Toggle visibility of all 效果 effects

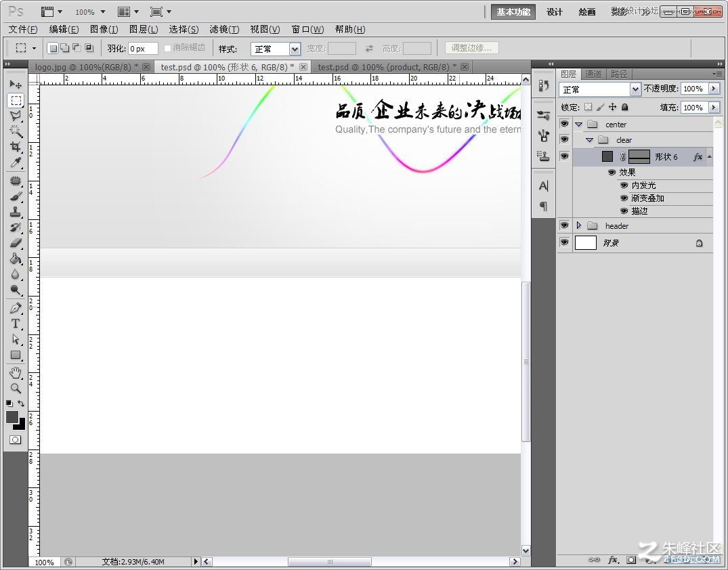click(612, 172)
